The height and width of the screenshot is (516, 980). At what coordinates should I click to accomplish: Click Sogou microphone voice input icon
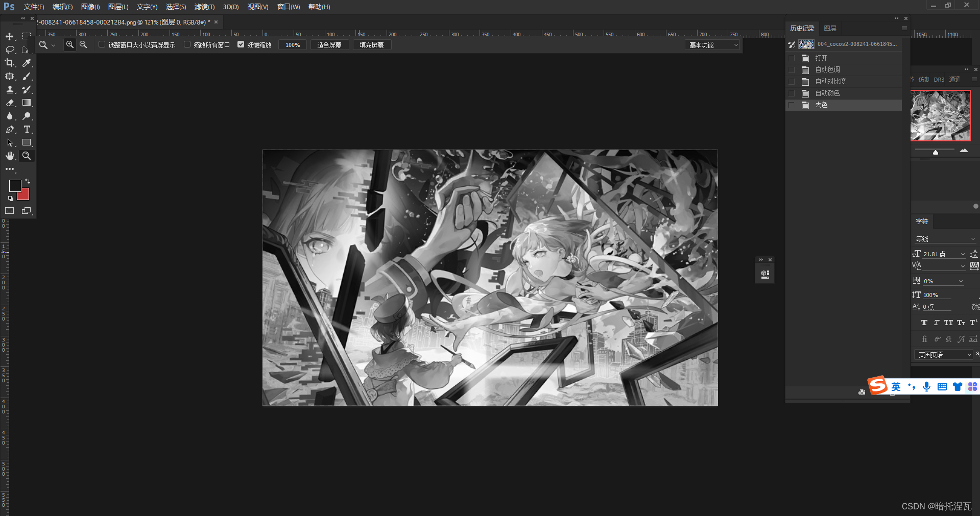(926, 386)
